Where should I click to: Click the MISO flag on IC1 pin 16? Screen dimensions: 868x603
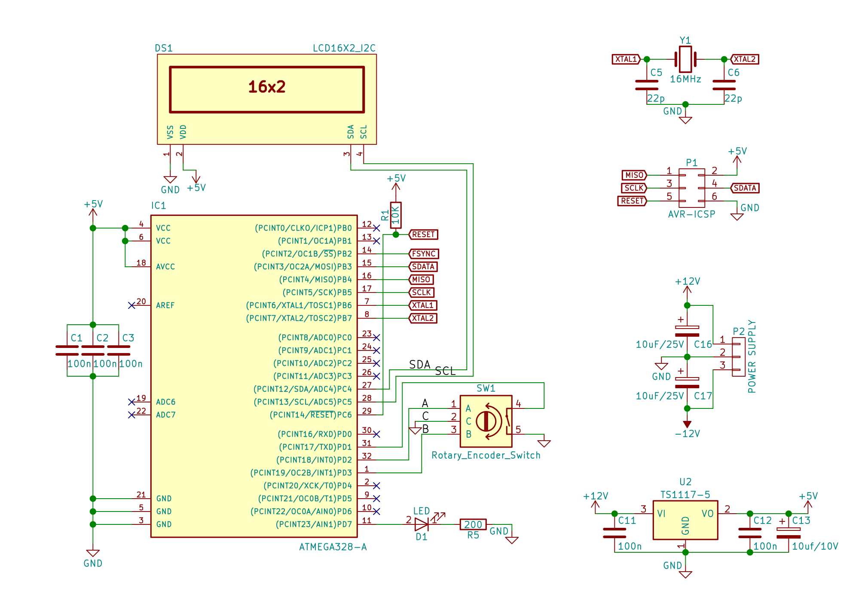pyautogui.click(x=421, y=280)
